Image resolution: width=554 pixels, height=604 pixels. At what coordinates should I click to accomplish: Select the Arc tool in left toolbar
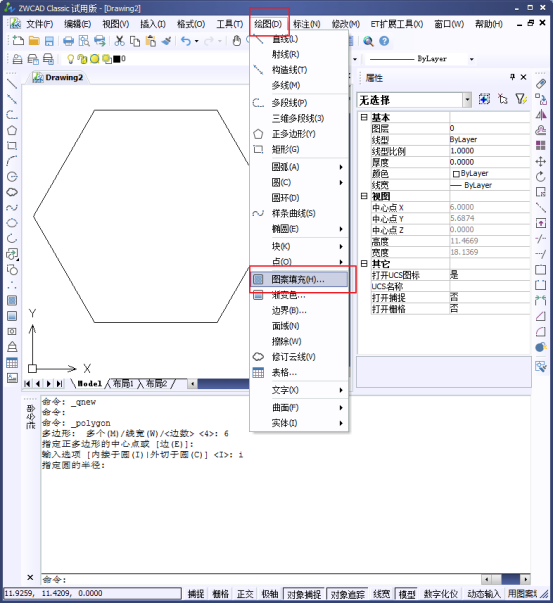click(12, 161)
